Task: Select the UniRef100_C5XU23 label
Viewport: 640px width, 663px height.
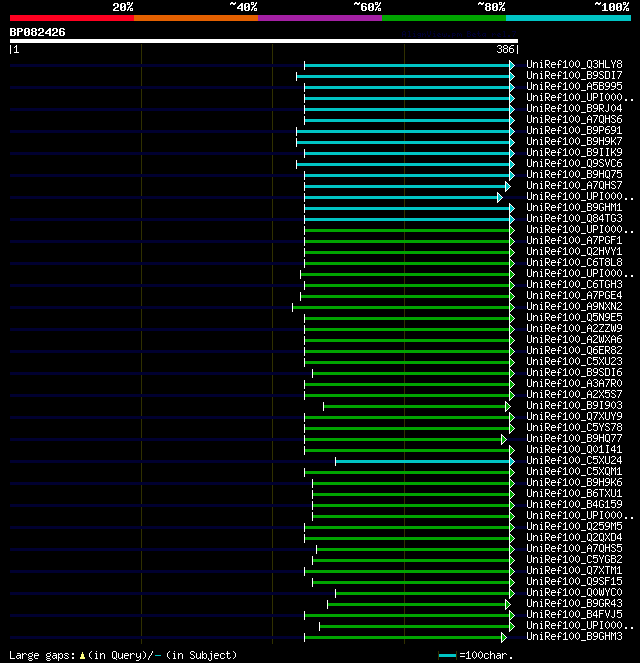Action: tap(574, 362)
